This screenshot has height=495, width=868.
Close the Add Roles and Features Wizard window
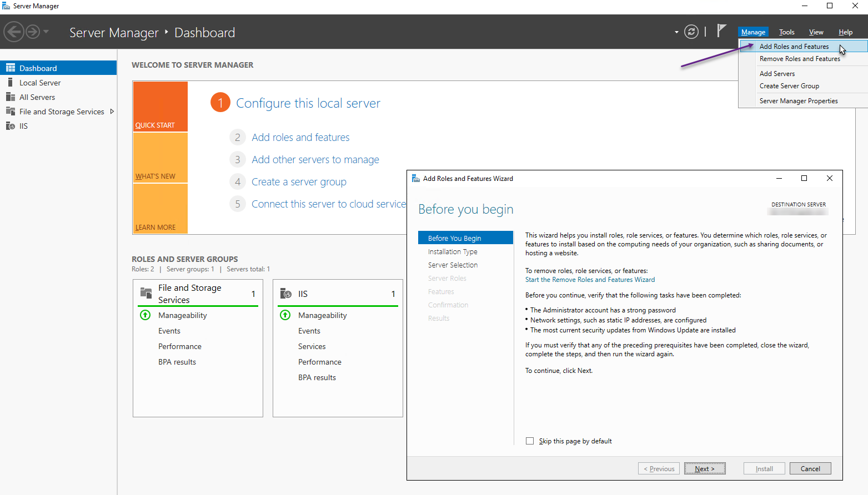(830, 178)
